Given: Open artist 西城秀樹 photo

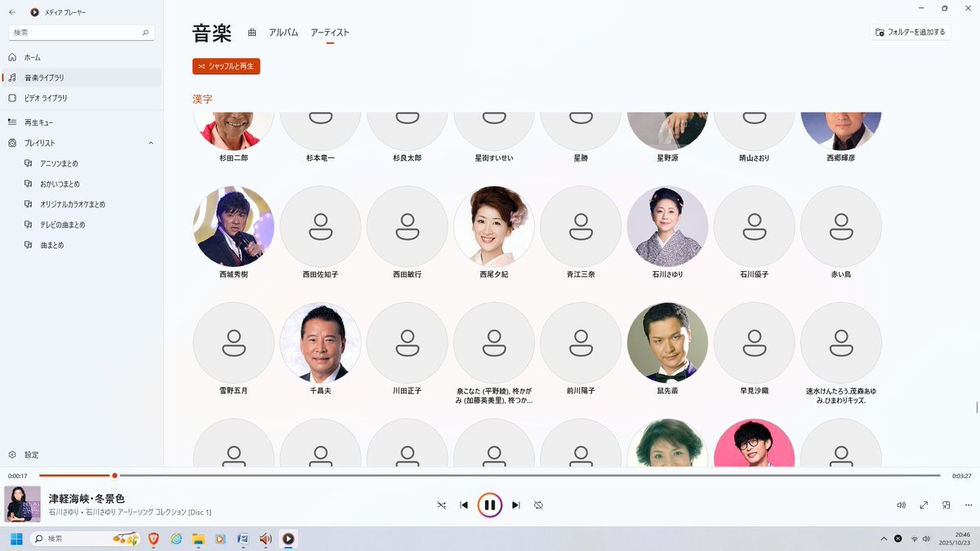Looking at the screenshot, I should [234, 226].
